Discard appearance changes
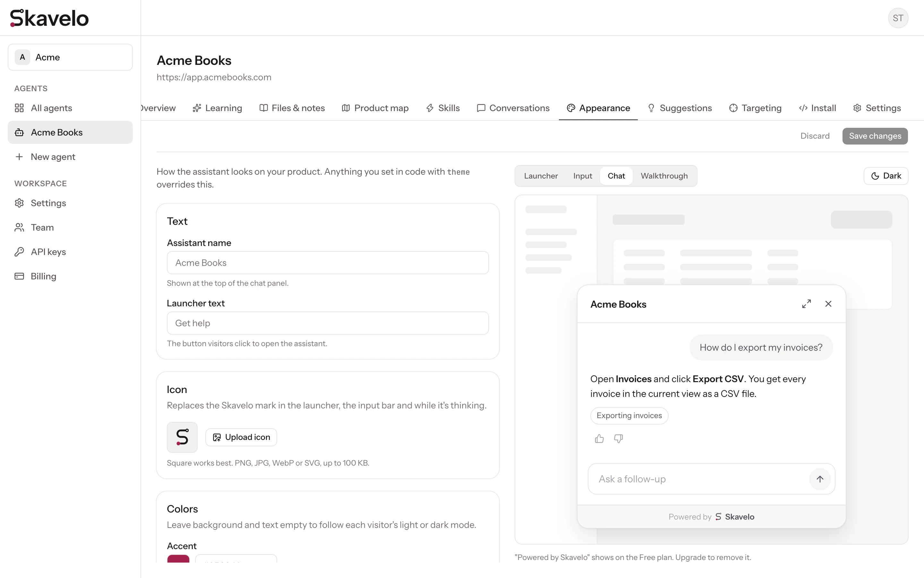The image size is (924, 578). [815, 136]
